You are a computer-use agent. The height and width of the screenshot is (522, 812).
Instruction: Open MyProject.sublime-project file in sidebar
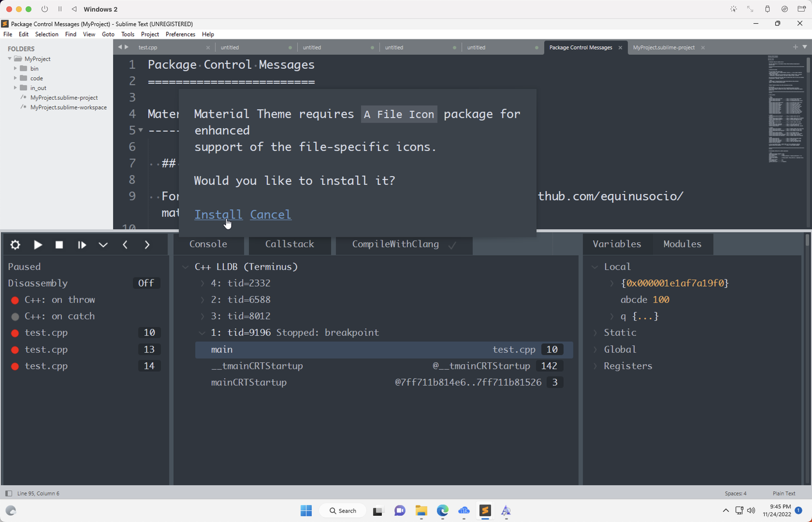(64, 98)
